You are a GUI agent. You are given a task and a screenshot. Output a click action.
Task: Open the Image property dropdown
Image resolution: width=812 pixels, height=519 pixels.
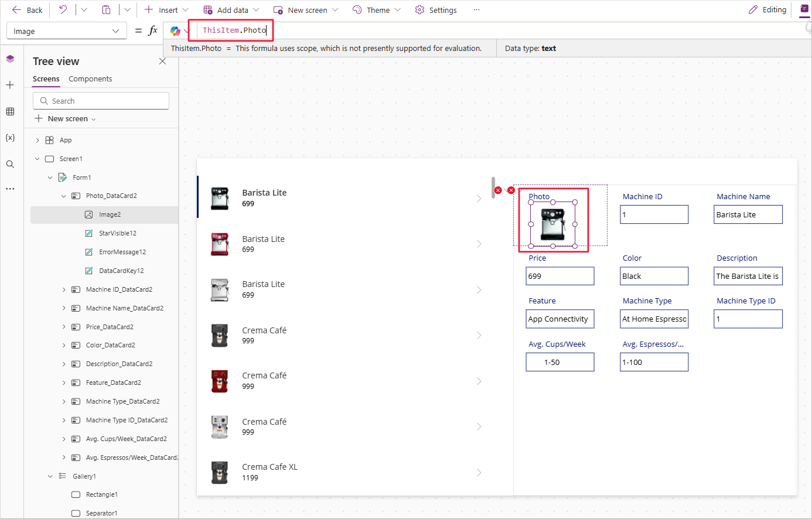[x=67, y=31]
